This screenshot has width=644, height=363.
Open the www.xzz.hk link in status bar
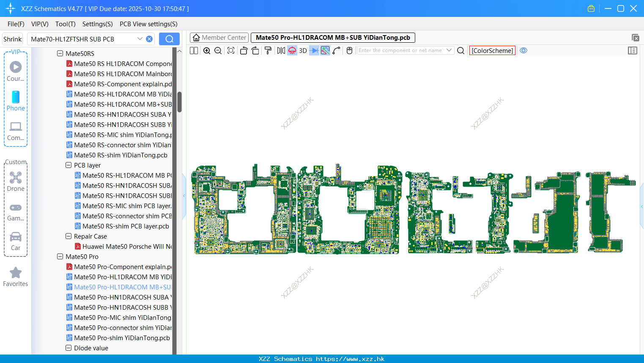pos(350,359)
